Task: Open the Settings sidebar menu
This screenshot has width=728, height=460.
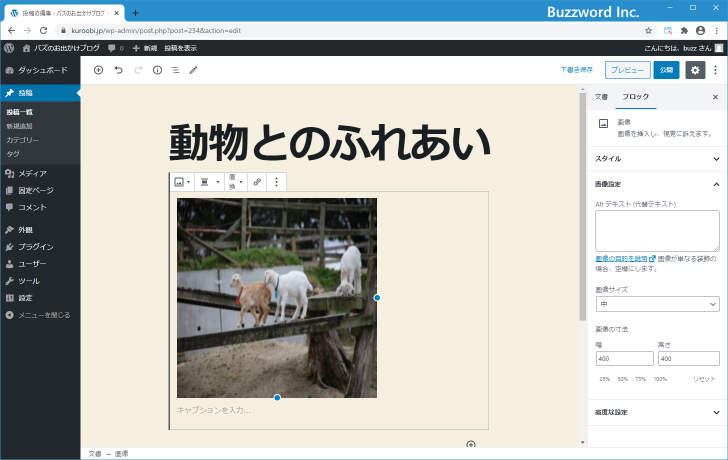Action: tap(40, 298)
